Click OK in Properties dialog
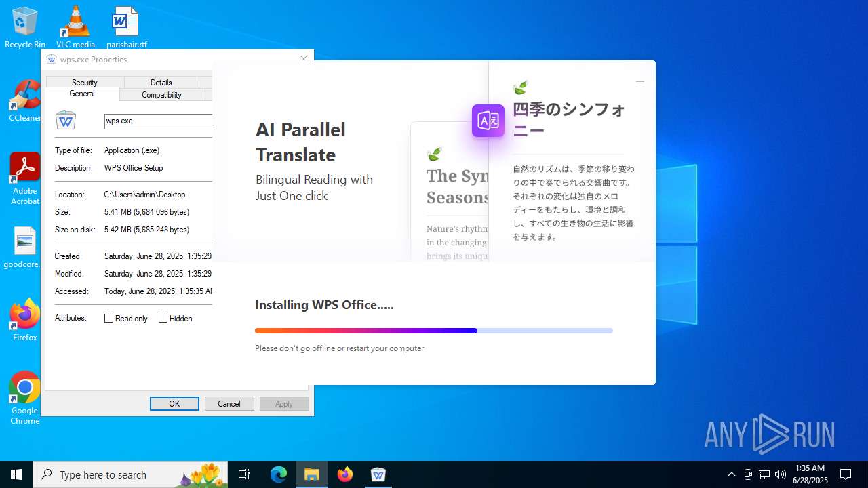This screenshot has width=868, height=488. coord(174,403)
